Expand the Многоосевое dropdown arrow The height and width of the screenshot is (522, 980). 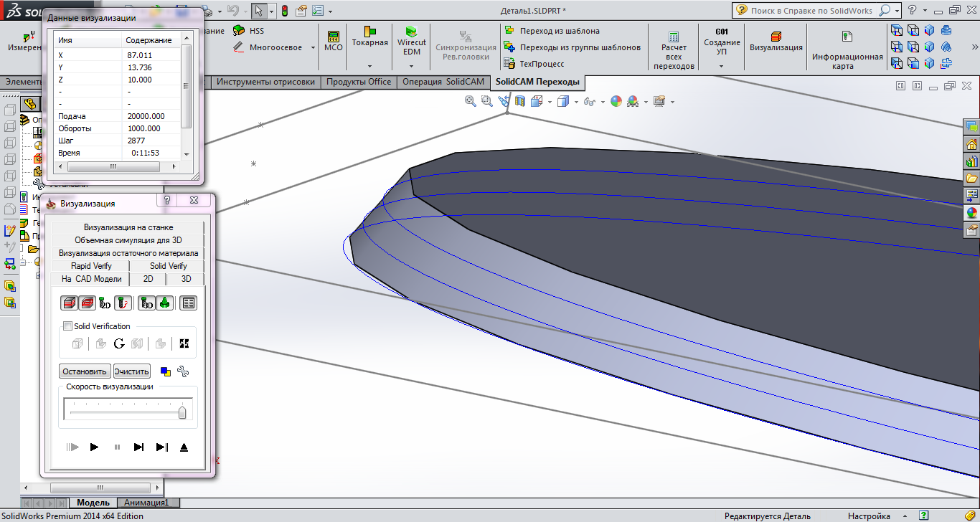coord(312,48)
